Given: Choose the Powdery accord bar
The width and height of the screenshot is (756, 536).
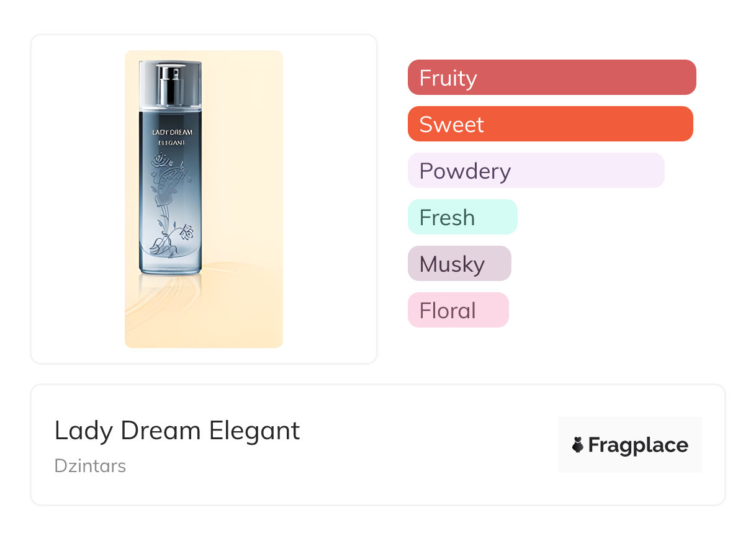Looking at the screenshot, I should coord(536,171).
